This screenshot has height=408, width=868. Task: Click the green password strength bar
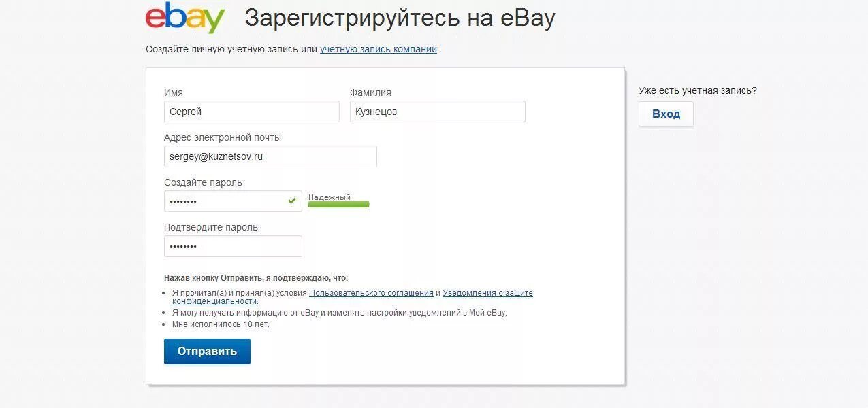pyautogui.click(x=339, y=204)
